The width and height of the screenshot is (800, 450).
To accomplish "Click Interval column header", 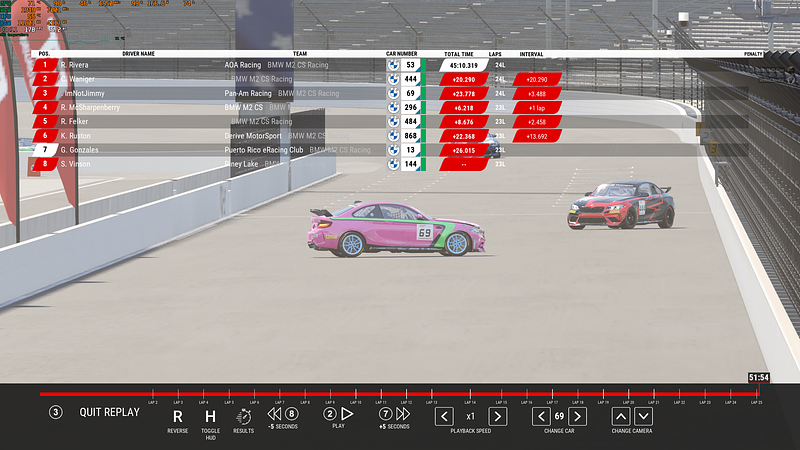I will 531,54.
